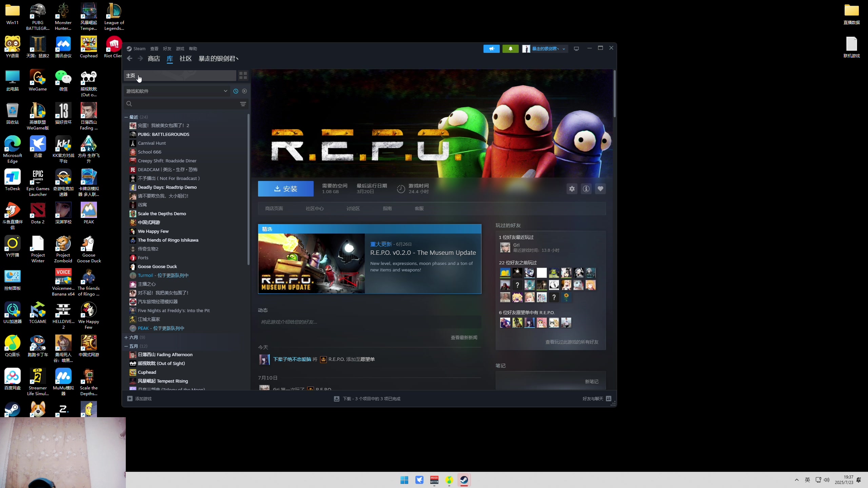The width and height of the screenshot is (868, 488).
Task: Open friend Gri's profile entry
Action: point(529,247)
